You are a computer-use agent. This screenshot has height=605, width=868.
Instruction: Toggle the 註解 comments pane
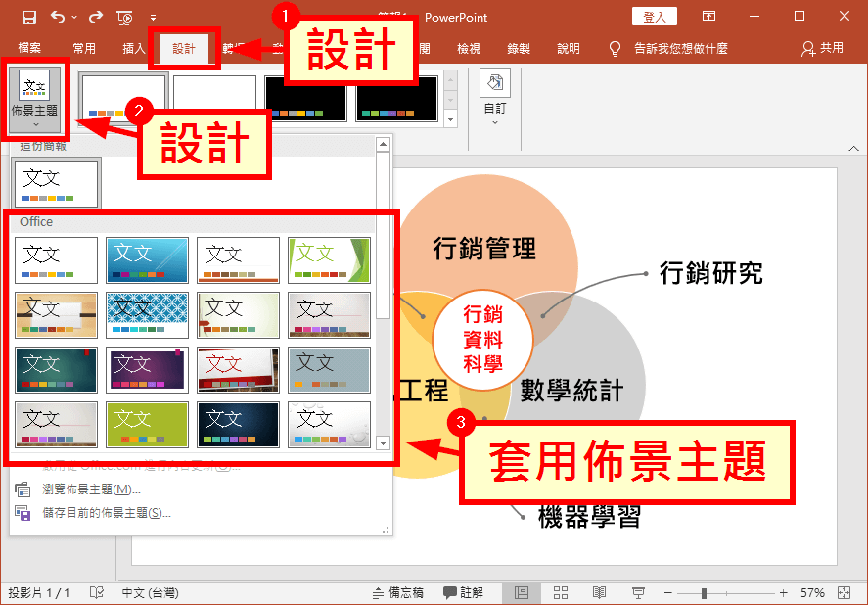pos(463,593)
